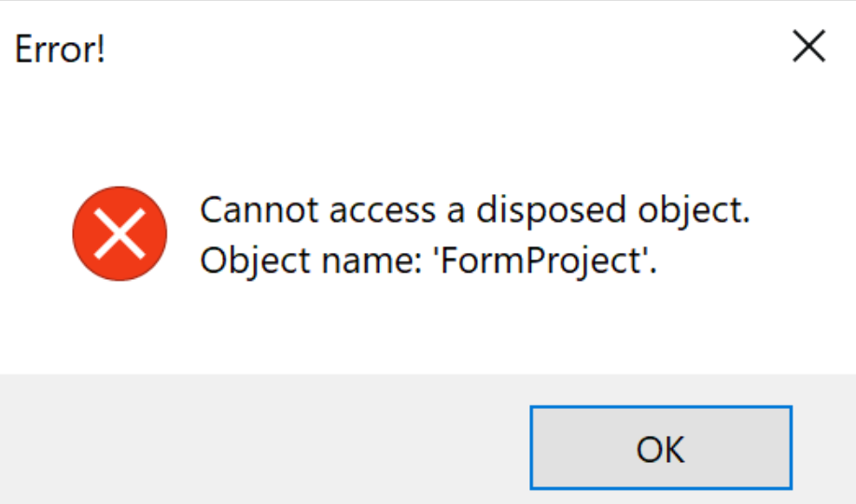Click the letter "a" before "disposed"
Image resolution: width=856 pixels, height=504 pixels.
click(456, 212)
